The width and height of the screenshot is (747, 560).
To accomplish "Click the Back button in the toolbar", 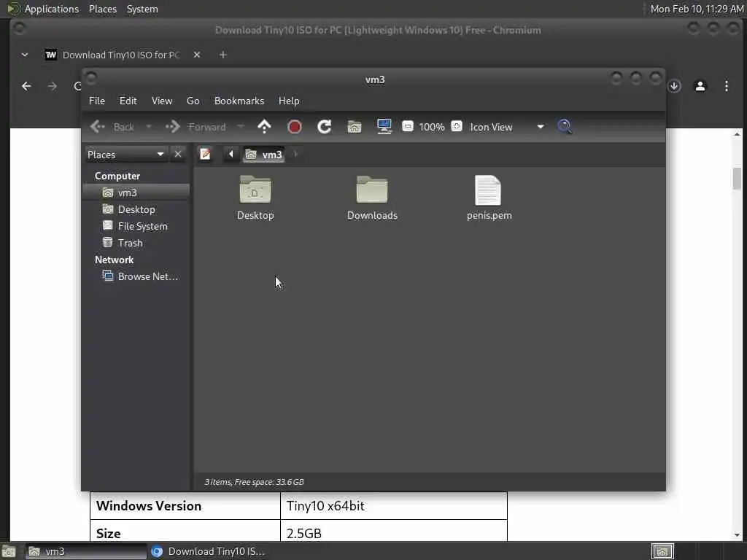I will pos(113,127).
